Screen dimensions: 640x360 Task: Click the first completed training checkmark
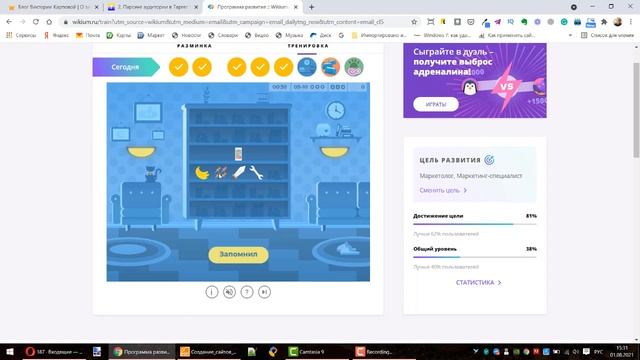[237, 67]
